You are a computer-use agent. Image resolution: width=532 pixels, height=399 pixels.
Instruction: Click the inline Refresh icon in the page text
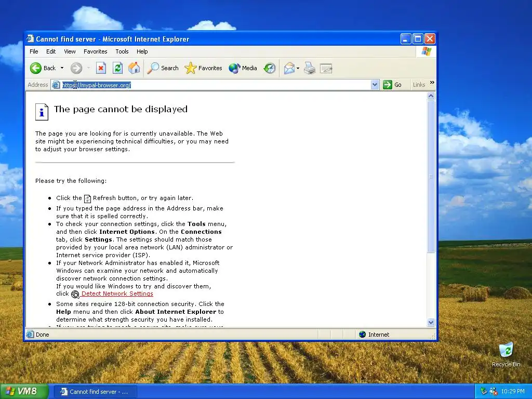(x=87, y=198)
